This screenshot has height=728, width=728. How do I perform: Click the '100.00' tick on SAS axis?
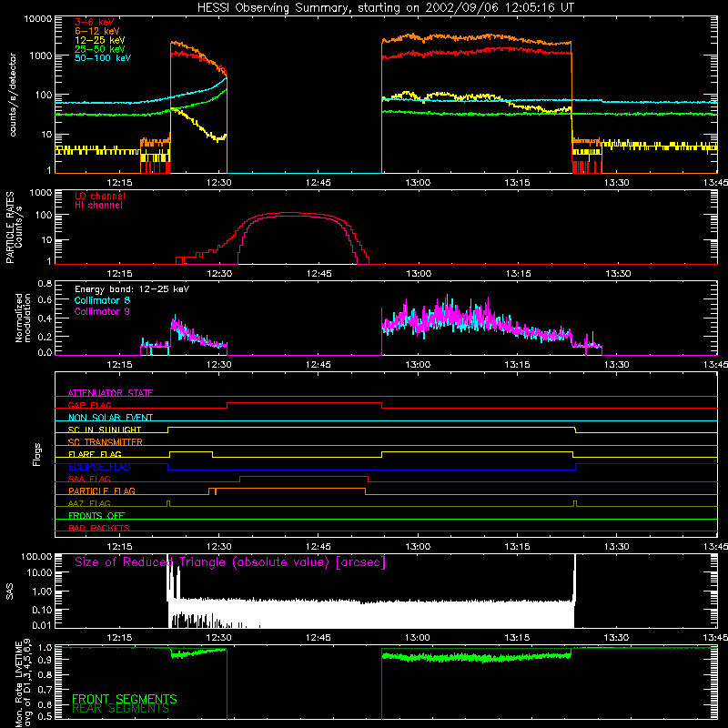36,556
